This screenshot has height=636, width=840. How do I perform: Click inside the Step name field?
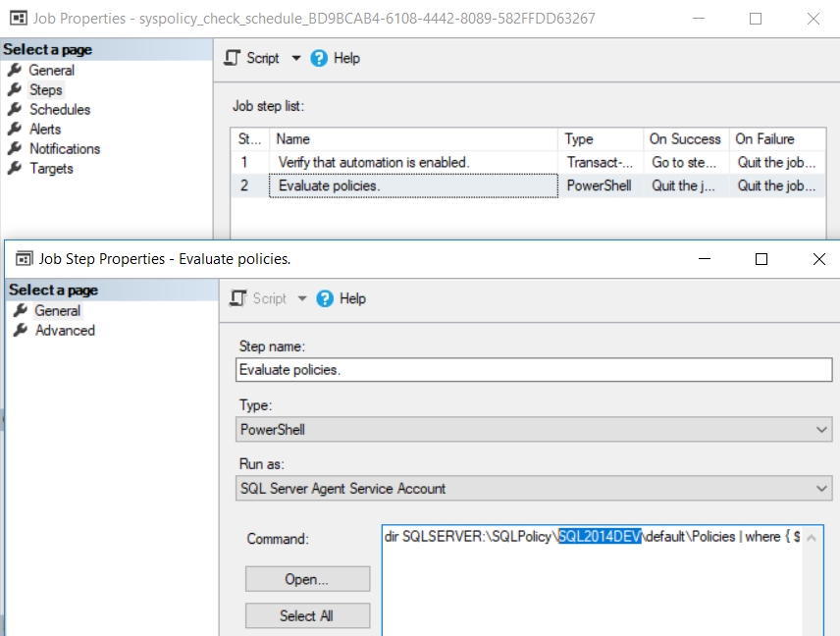pyautogui.click(x=535, y=369)
